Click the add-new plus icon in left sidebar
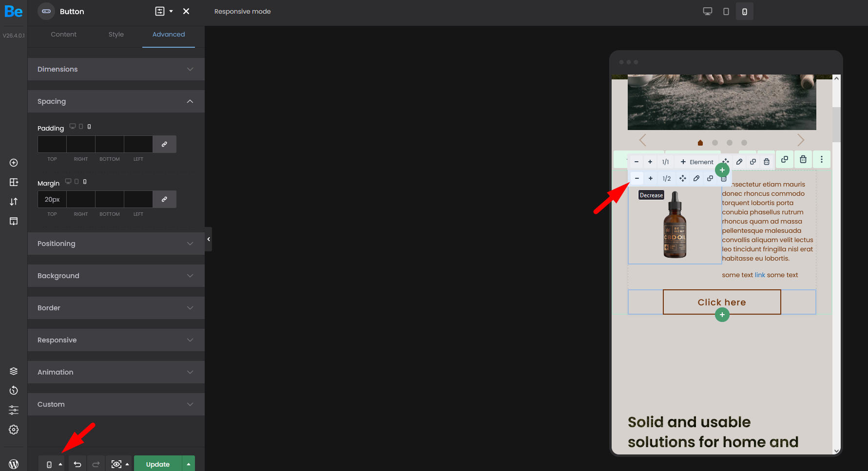Image resolution: width=868 pixels, height=471 pixels. point(14,162)
